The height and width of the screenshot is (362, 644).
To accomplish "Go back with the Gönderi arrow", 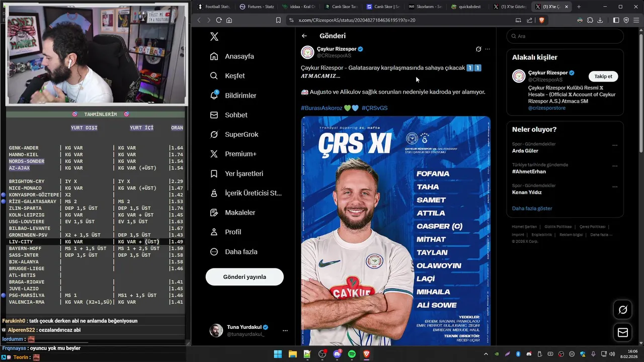I will pyautogui.click(x=304, y=36).
